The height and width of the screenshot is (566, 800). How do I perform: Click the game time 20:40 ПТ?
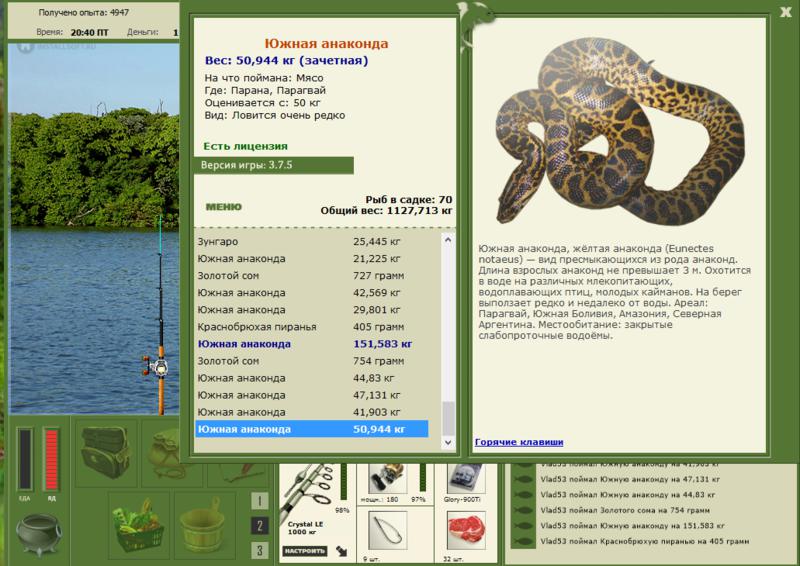(x=89, y=32)
